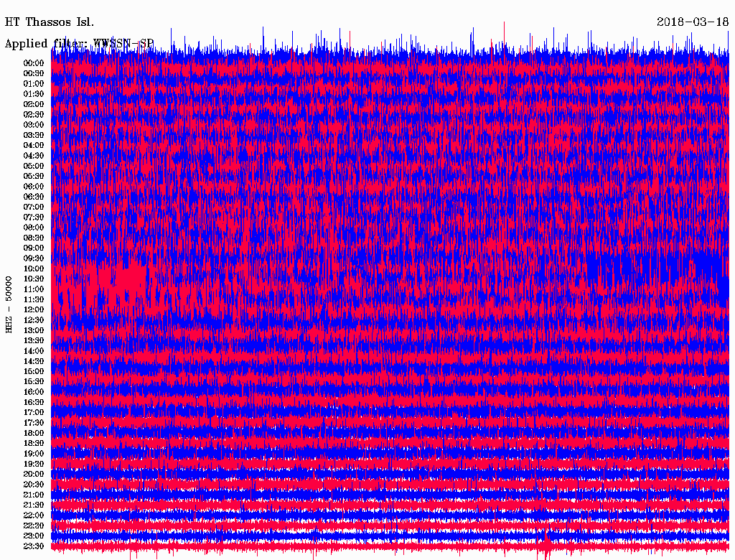This screenshot has width=735, height=560.
Task: Select the 16:30 time label
Action: [34, 402]
